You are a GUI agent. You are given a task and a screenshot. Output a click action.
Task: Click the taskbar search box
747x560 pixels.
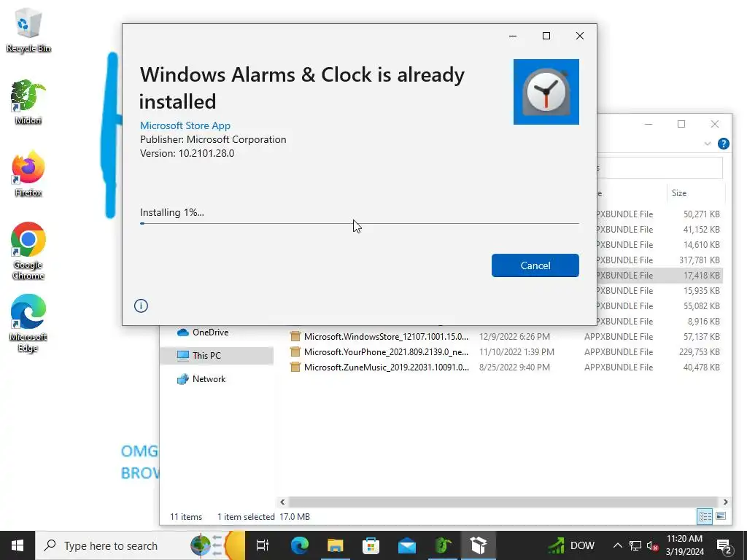coord(140,545)
